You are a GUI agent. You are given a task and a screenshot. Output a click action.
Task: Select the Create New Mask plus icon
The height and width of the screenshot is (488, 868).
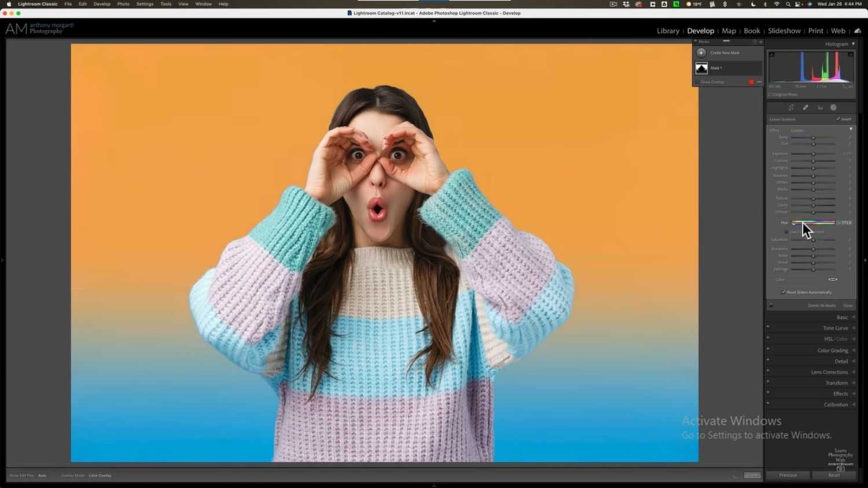[701, 53]
